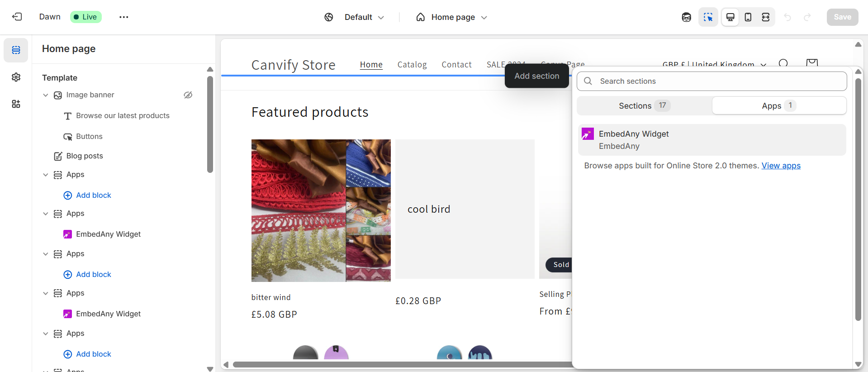Select the first EmbedAny Widget block in sidebar
The image size is (868, 372).
point(109,234)
